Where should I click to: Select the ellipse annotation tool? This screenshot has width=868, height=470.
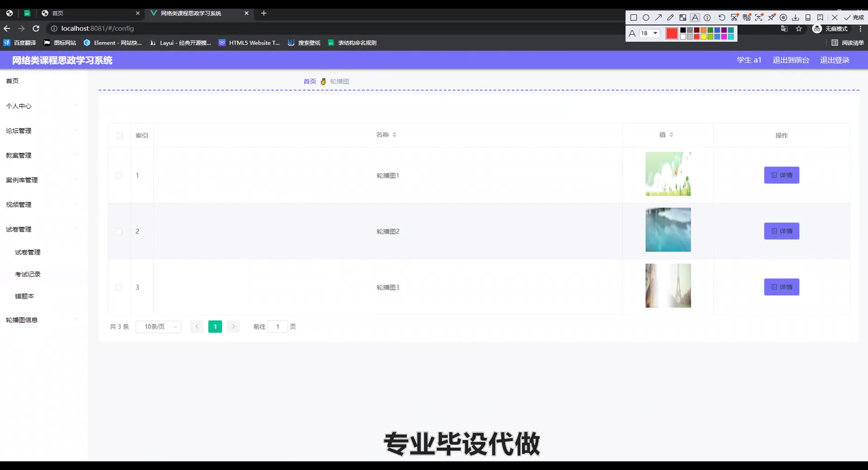(646, 18)
